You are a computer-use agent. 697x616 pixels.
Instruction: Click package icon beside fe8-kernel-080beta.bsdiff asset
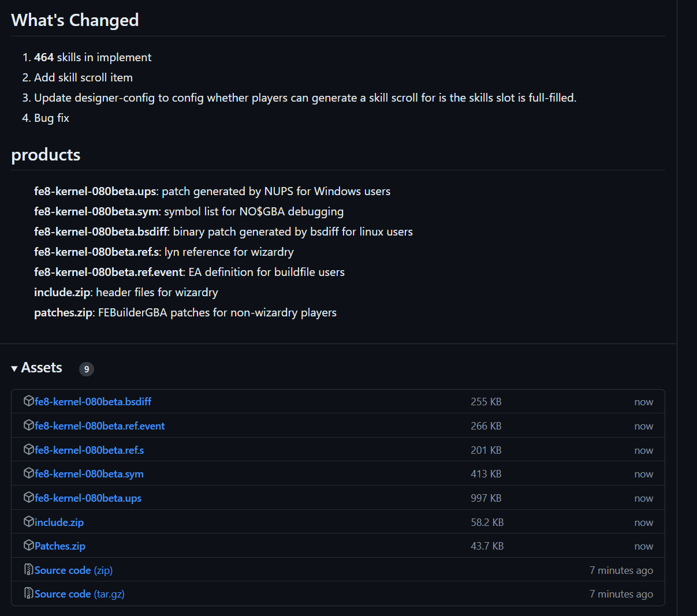point(28,401)
